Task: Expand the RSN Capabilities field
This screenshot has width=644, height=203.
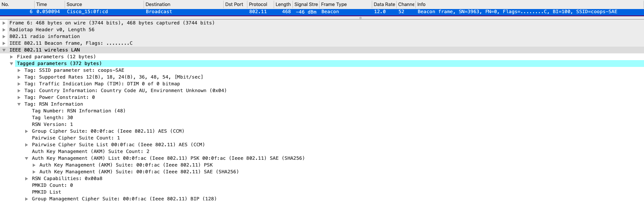Action: [27, 179]
